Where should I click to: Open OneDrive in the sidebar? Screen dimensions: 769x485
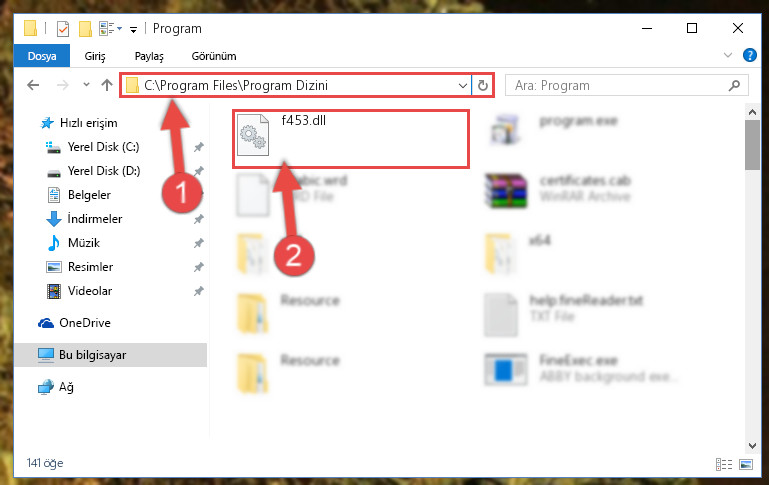click(x=85, y=323)
